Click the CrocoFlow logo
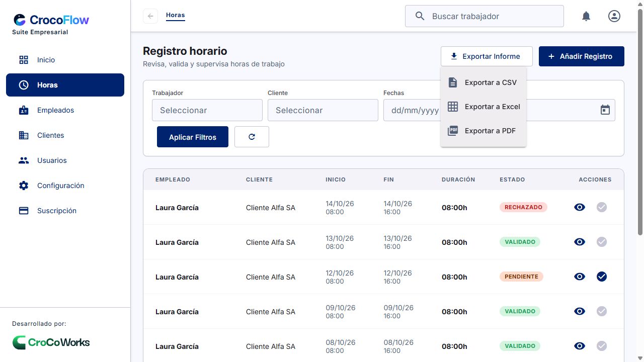The height and width of the screenshot is (362, 644). click(51, 20)
